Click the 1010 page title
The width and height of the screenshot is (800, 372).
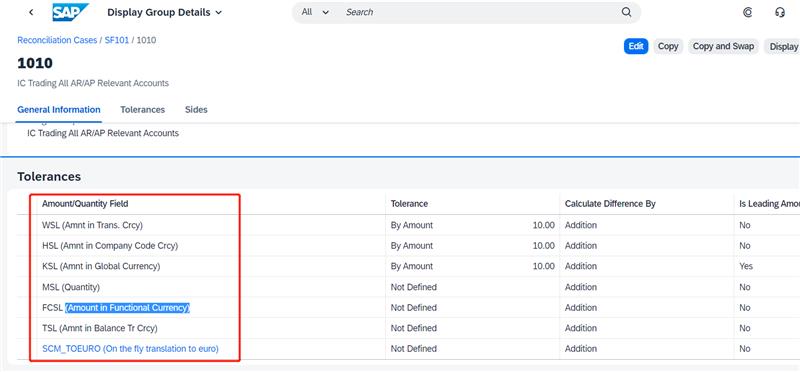35,63
